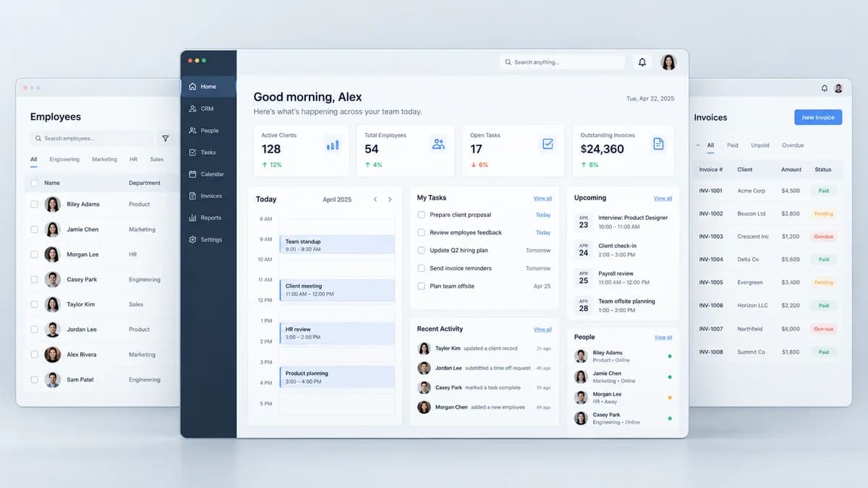Open the Team standup calendar event
Image resolution: width=868 pixels, height=488 pixels.
(x=337, y=245)
